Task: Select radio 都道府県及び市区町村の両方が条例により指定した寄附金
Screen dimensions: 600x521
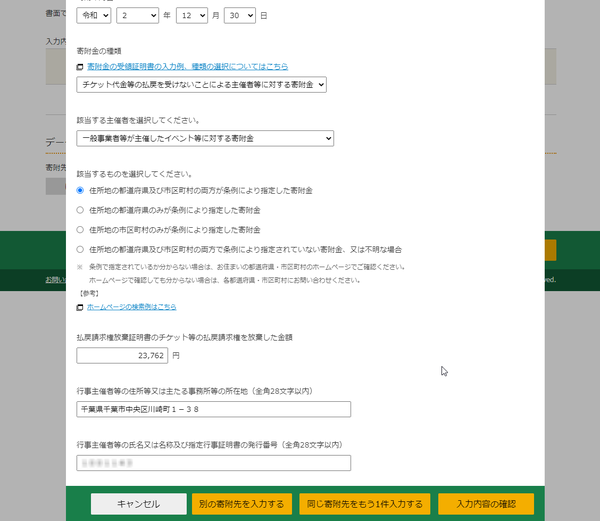Action: click(x=81, y=190)
